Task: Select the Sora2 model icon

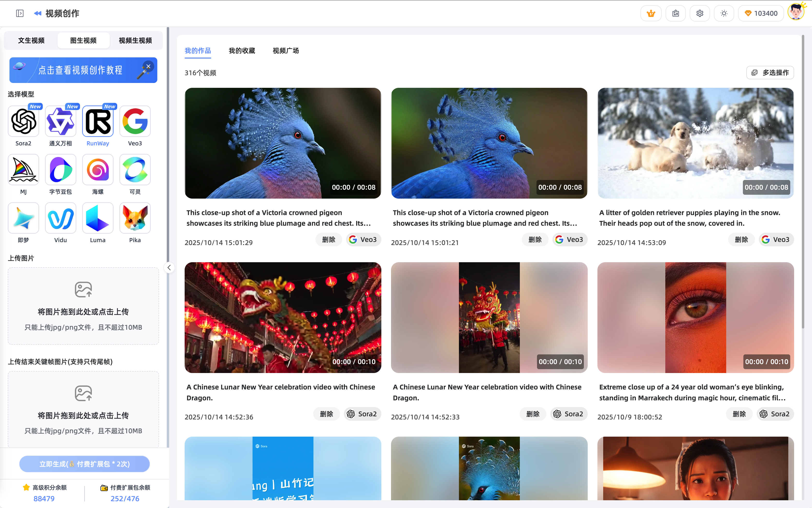Action: click(23, 121)
